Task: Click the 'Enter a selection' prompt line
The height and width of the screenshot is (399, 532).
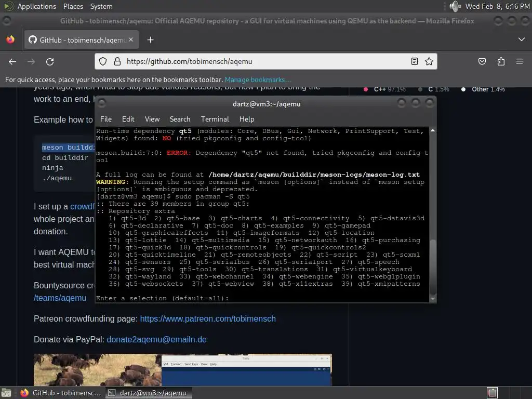Action: (163, 298)
